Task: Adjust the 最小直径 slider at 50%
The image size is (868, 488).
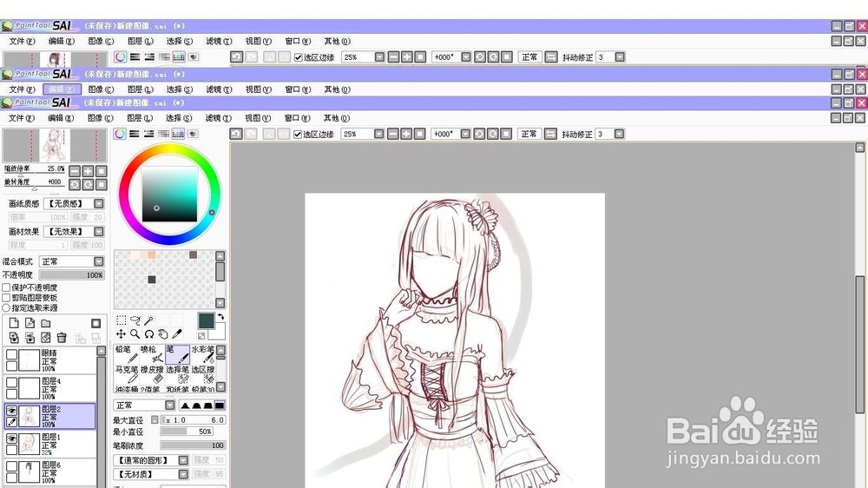Action: click(187, 432)
